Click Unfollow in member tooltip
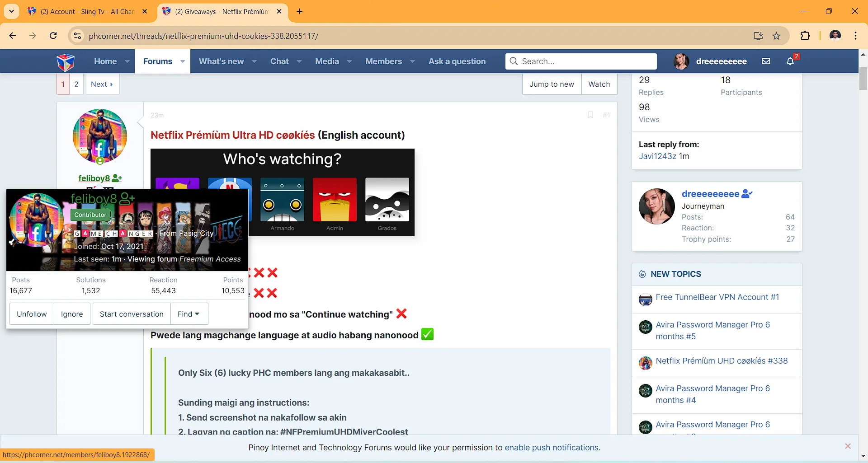Image resolution: width=868 pixels, height=463 pixels. click(x=32, y=314)
